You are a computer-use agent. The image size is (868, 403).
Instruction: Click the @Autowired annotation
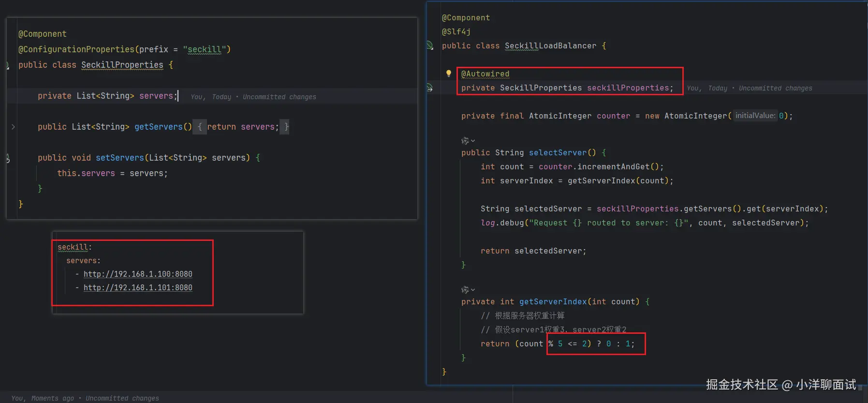pos(485,74)
